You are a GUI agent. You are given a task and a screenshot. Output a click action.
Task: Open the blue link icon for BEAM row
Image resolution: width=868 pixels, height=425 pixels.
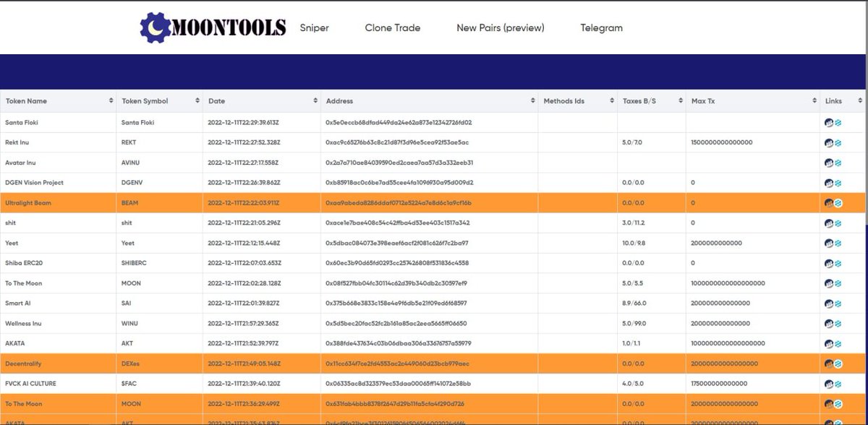(x=838, y=203)
